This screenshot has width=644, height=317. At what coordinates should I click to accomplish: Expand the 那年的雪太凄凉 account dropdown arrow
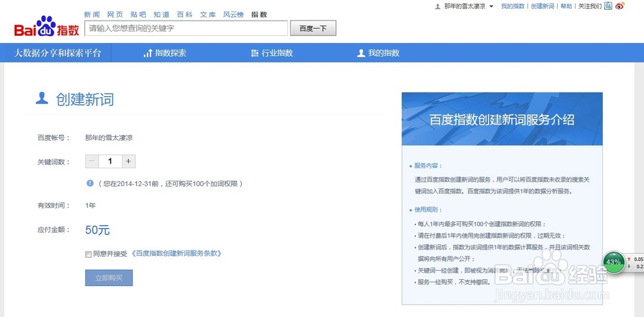[491, 6]
